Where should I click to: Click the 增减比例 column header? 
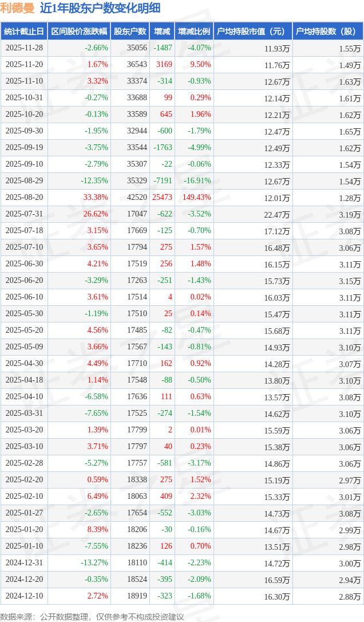click(194, 32)
